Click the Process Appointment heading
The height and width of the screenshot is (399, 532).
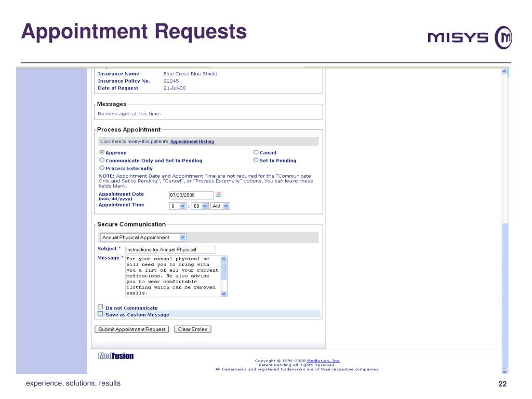point(129,129)
